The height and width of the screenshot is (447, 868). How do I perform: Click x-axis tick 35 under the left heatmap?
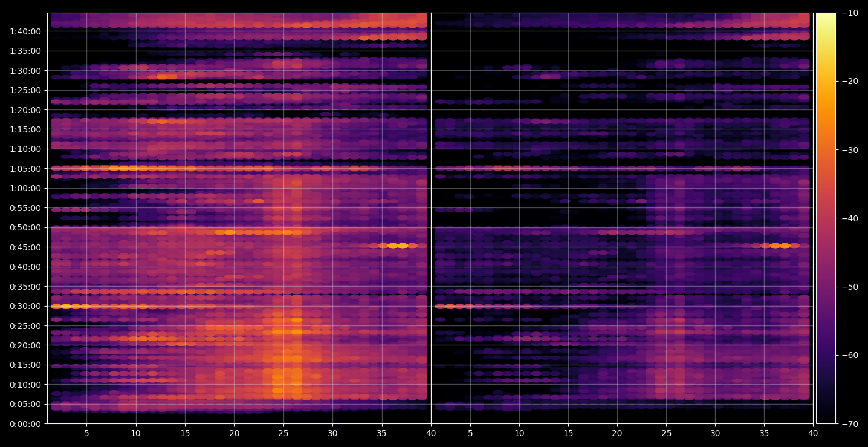381,434
